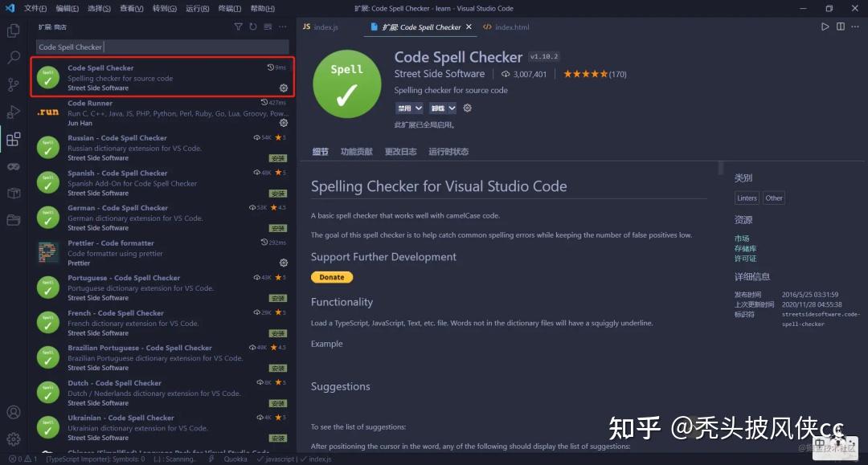Open the Source Control view
This screenshot has width=868, height=465.
click(x=14, y=84)
